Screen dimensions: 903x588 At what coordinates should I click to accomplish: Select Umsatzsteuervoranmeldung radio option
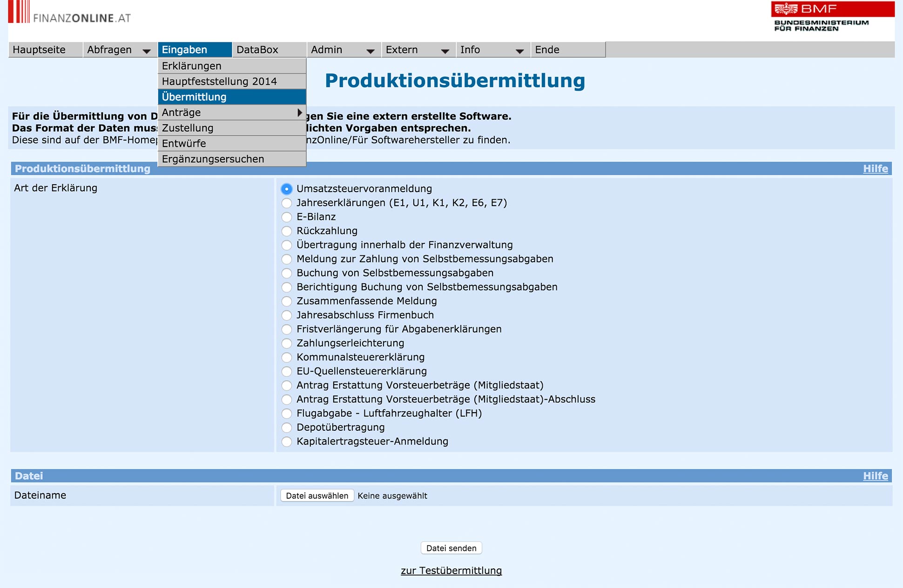tap(287, 189)
